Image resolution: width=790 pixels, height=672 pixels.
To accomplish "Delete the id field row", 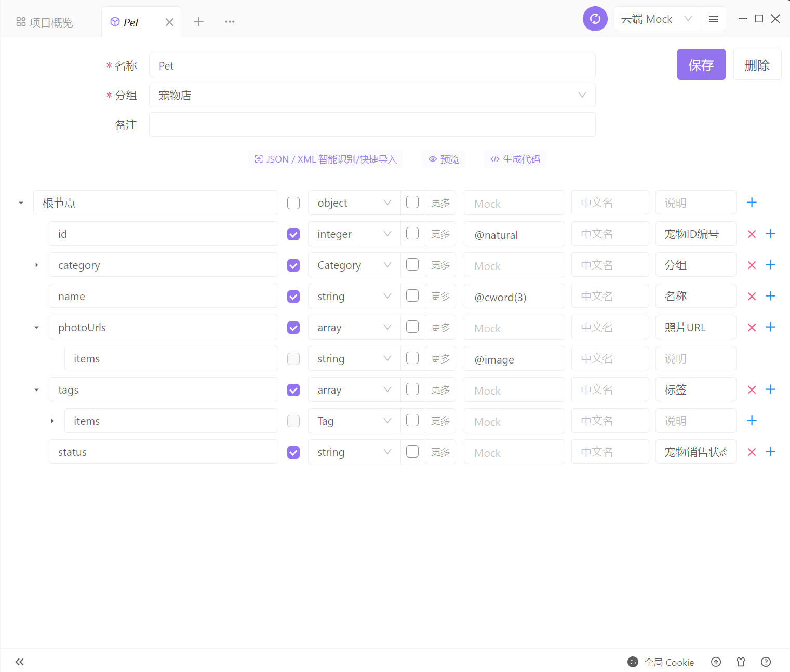I will click(x=752, y=234).
